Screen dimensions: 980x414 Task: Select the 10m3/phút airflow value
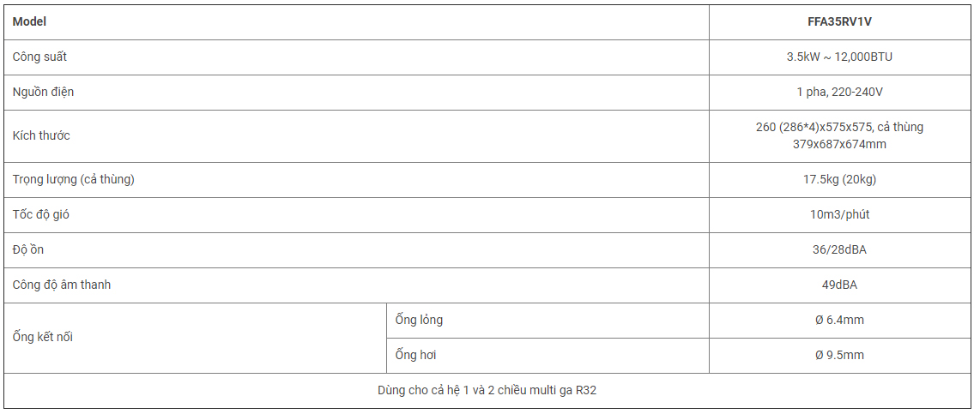pyautogui.click(x=839, y=214)
